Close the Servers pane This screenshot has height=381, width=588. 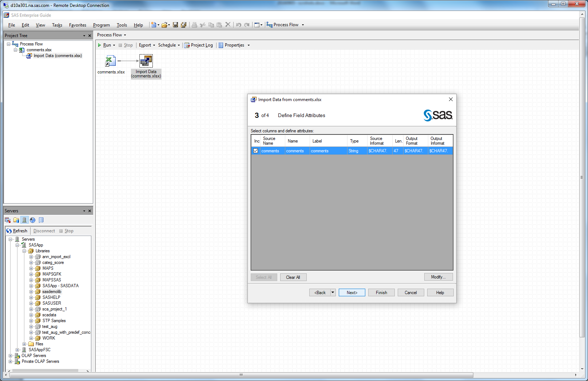90,211
